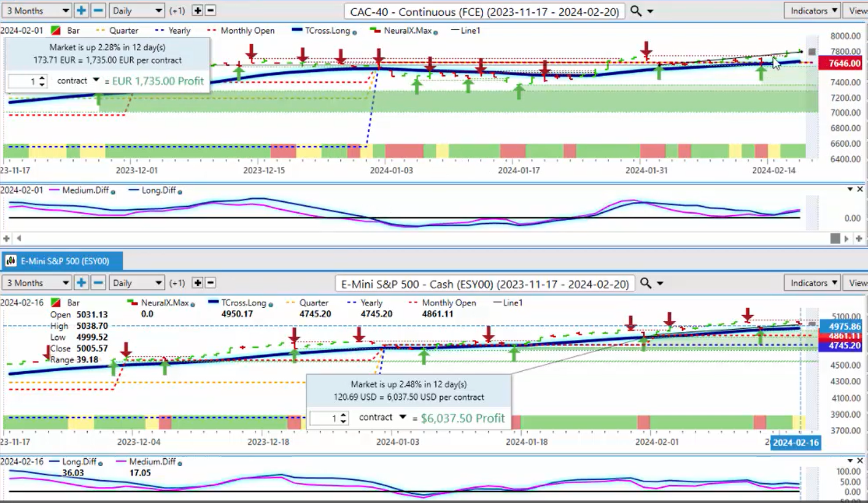The width and height of the screenshot is (868, 503).
Task: Expand search options arrow in CAC-40 chart
Action: [651, 11]
